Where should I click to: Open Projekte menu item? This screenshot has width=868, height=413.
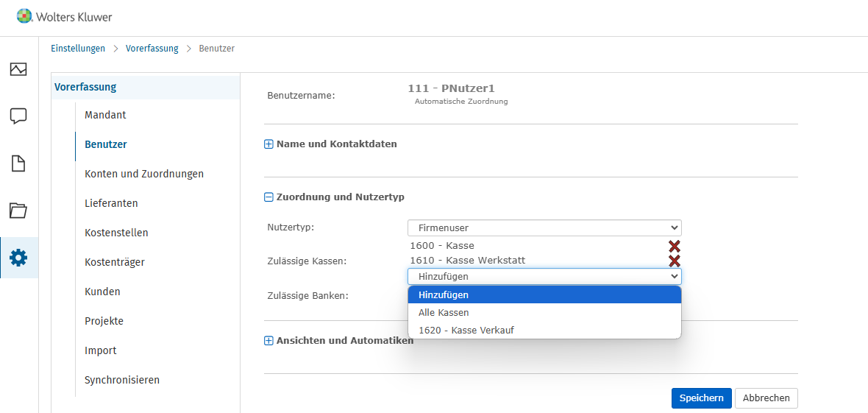tap(104, 321)
